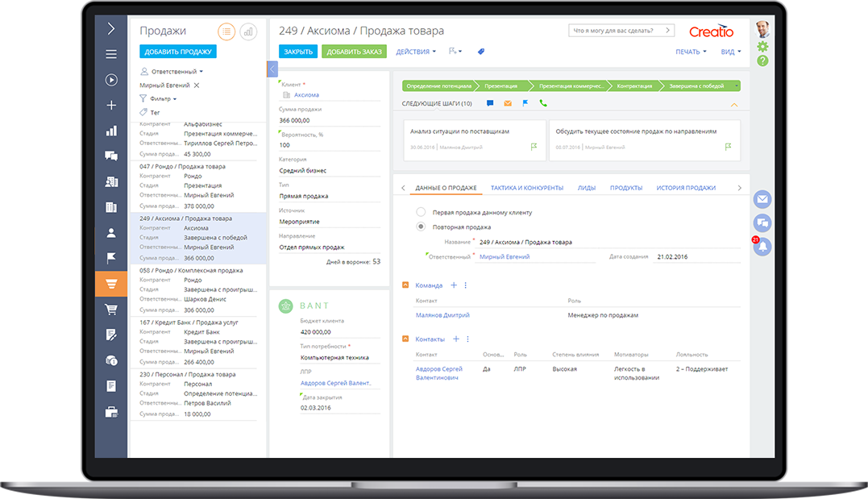The height and width of the screenshot is (499, 868).
Task: Open the hamburger main menu
Action: tap(110, 54)
